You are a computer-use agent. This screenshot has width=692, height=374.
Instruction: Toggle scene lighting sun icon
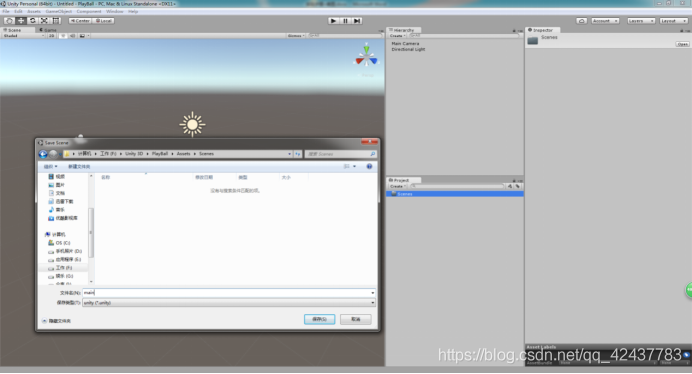coord(63,36)
